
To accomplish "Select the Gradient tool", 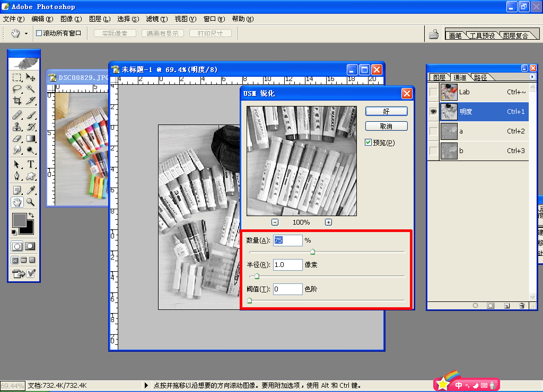I will (30, 138).
